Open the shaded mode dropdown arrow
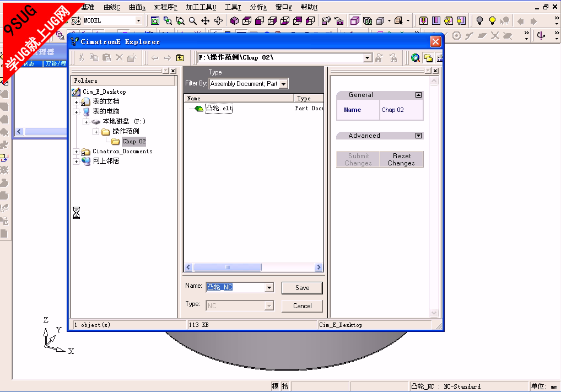 389,21
